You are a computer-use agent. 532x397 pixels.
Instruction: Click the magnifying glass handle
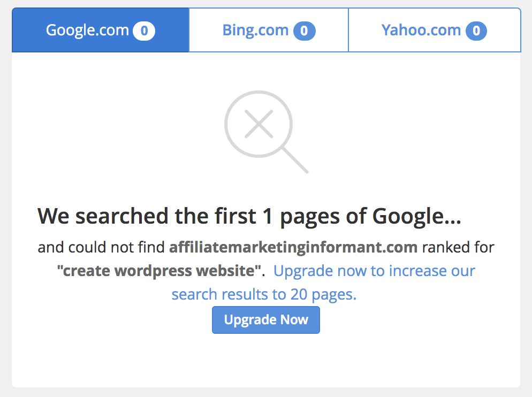[x=294, y=160]
